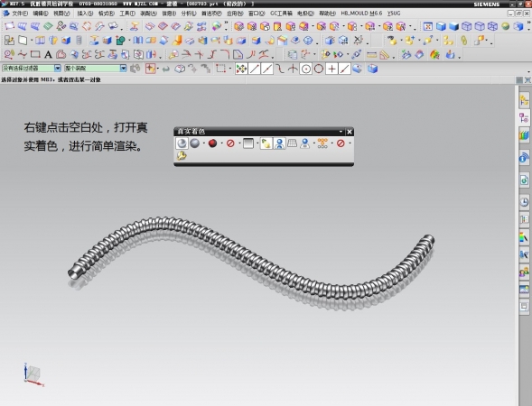
Task: Click the XYZ view triad in viewport corner
Action: click(33, 375)
